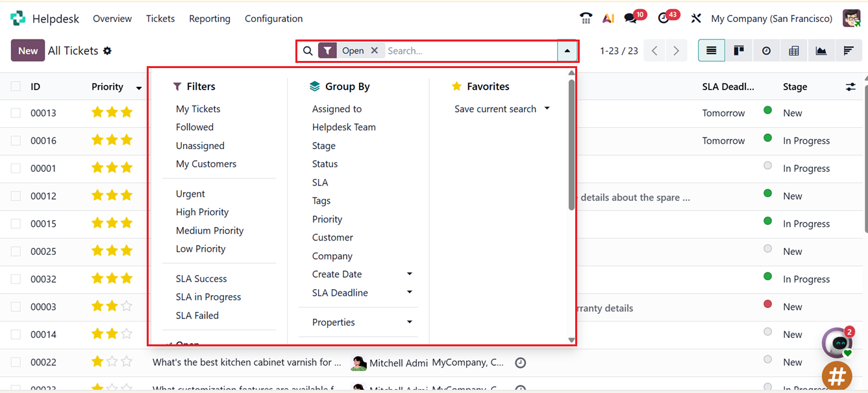Open the debug tools wrench icon
868x393 pixels.
(x=696, y=18)
